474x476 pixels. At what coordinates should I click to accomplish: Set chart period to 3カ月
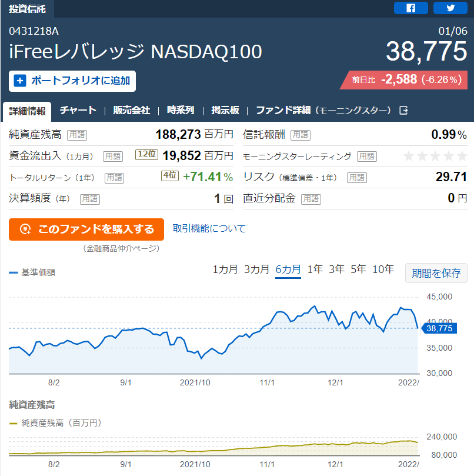coord(256,269)
